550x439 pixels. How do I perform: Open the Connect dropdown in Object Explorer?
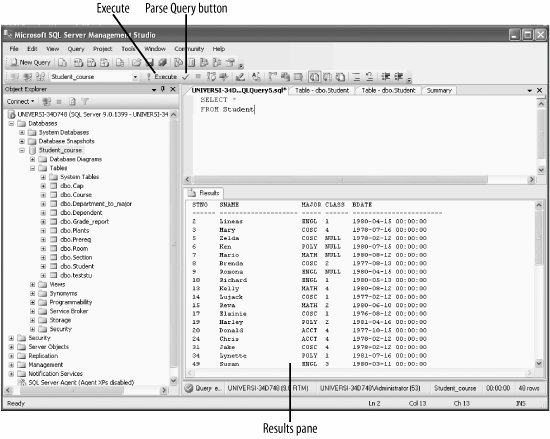coord(20,102)
